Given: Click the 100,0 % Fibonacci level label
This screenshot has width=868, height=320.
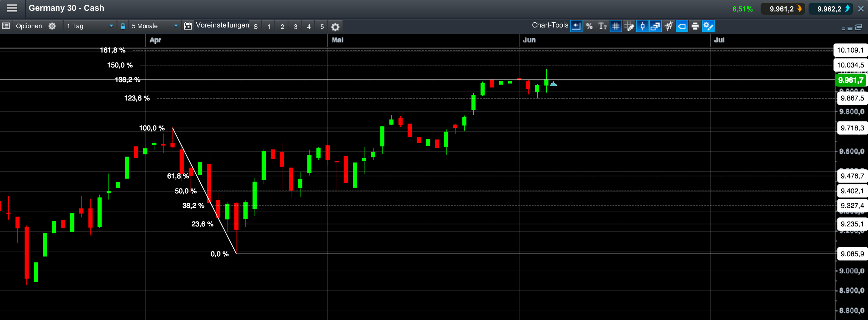Looking at the screenshot, I should pyautogui.click(x=152, y=128).
